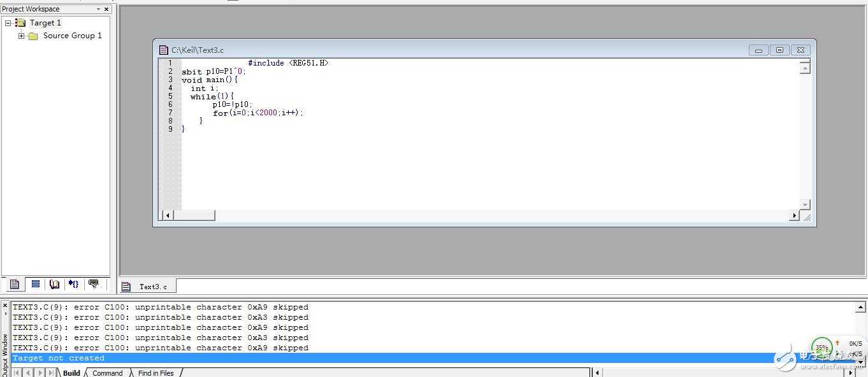This screenshot has height=377, width=868.
Task: Show the Functions tab with braces icon
Action: pyautogui.click(x=74, y=284)
